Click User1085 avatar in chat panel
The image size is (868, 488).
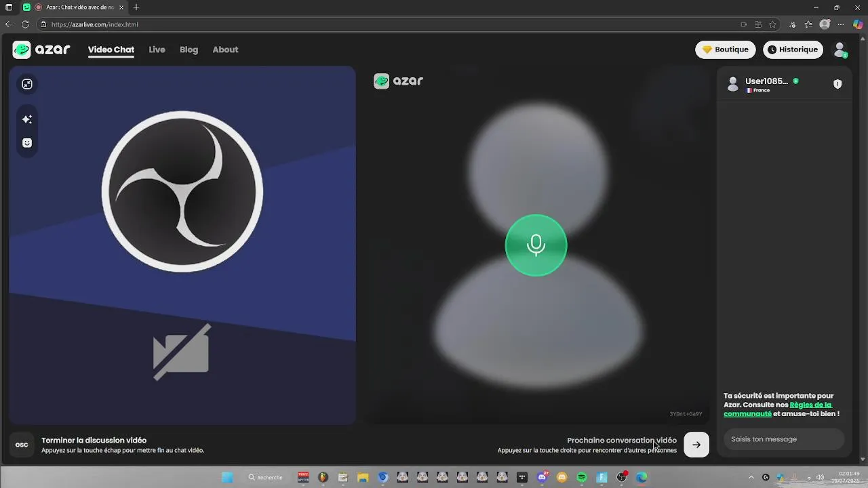732,84
